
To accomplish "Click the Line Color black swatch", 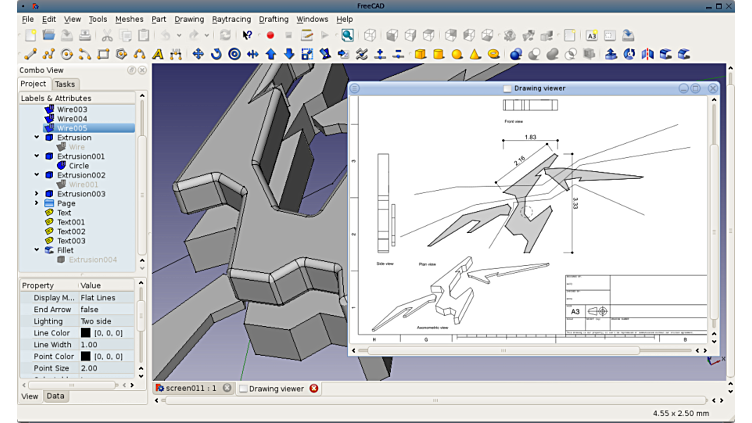I will pos(85,332).
